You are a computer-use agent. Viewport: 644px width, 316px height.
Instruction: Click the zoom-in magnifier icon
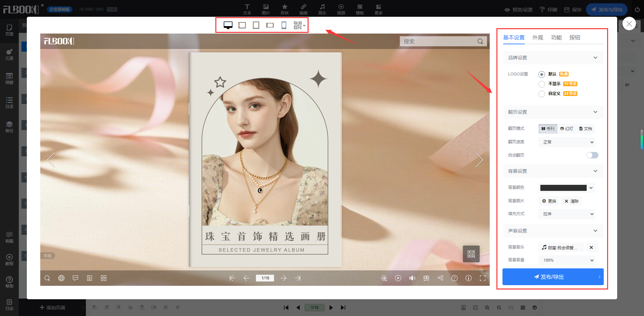(384, 278)
